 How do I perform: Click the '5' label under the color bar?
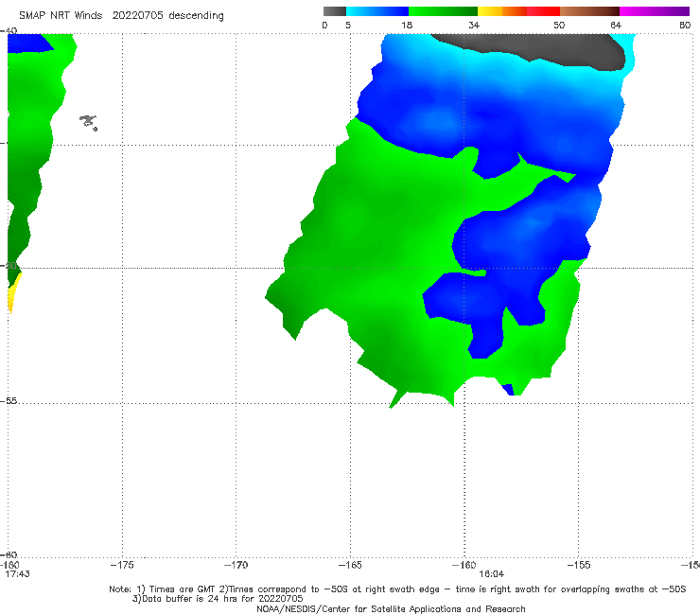click(x=348, y=26)
